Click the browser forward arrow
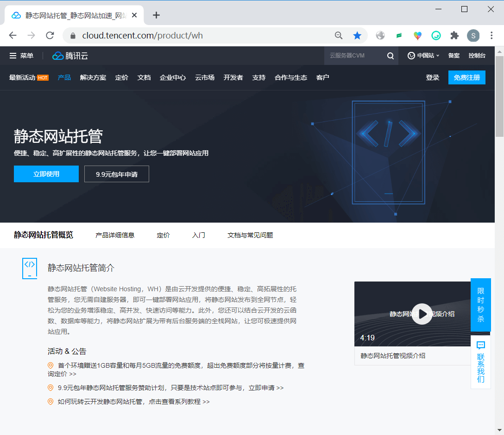This screenshot has height=435, width=504. pyautogui.click(x=31, y=35)
